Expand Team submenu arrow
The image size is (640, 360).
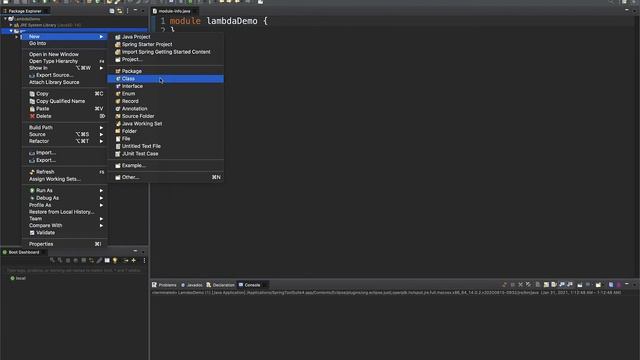[101, 219]
